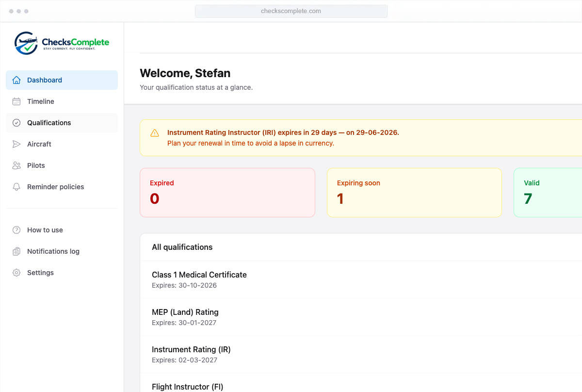Click the Notifications log clipboard icon
The height and width of the screenshot is (392, 582).
(x=16, y=251)
